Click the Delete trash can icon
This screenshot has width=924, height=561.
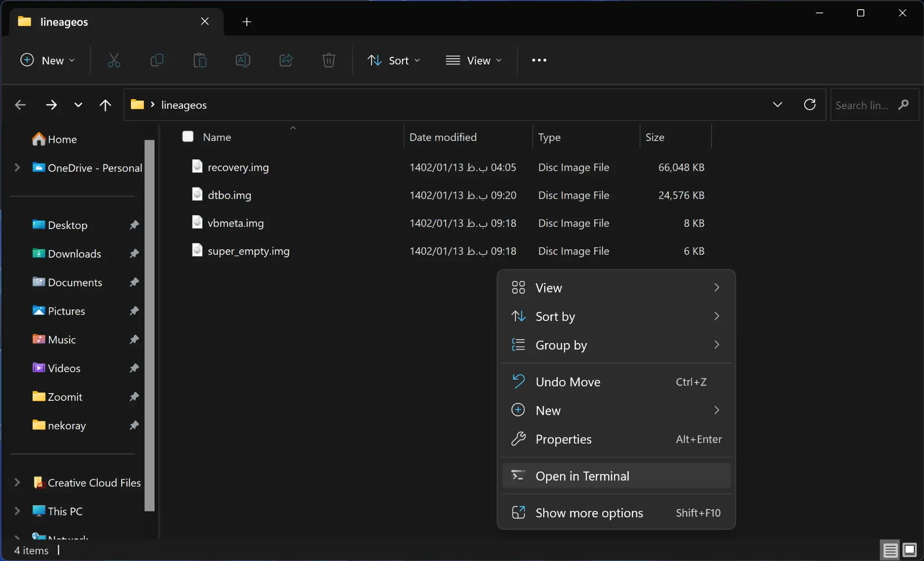click(x=329, y=60)
